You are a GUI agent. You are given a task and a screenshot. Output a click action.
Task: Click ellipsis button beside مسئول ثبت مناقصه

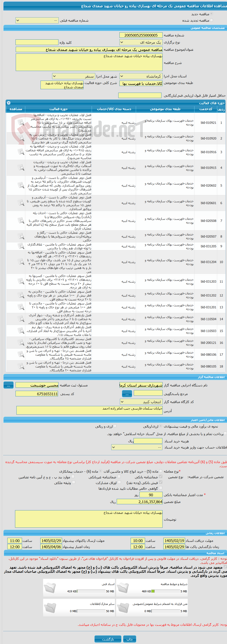8,385
